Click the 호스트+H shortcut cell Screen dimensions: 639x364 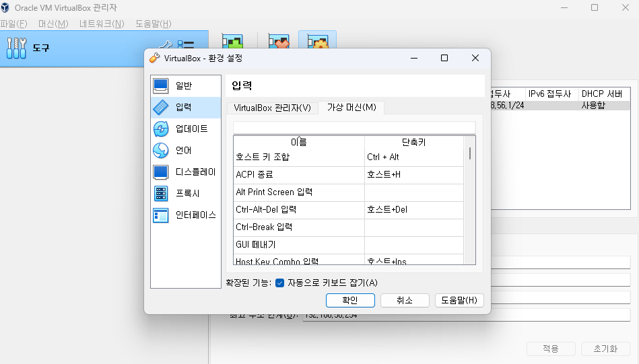tap(413, 175)
